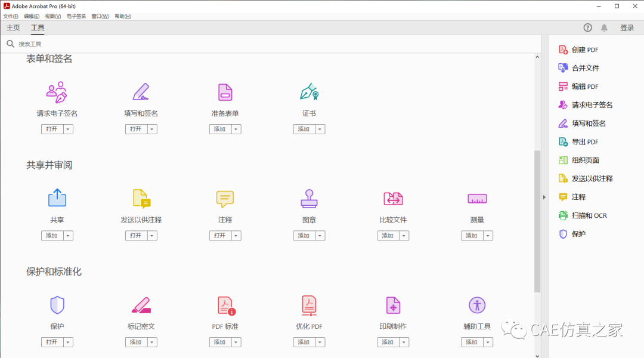Image resolution: width=644 pixels, height=358 pixels.
Task: Open 发送以供注释 in the right sidebar
Action: pos(586,179)
